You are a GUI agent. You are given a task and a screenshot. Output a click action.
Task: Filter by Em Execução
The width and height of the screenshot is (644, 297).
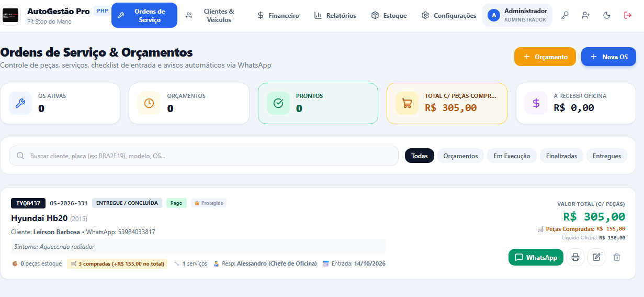512,156
